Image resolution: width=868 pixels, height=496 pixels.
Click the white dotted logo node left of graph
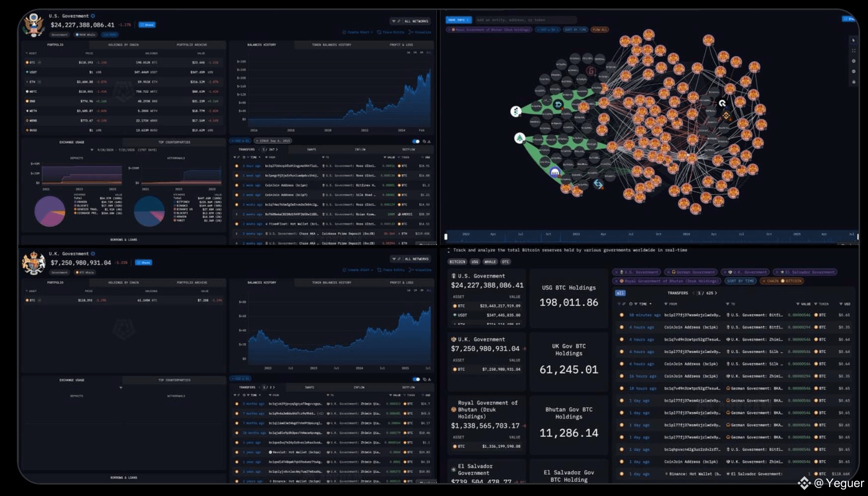516,111
